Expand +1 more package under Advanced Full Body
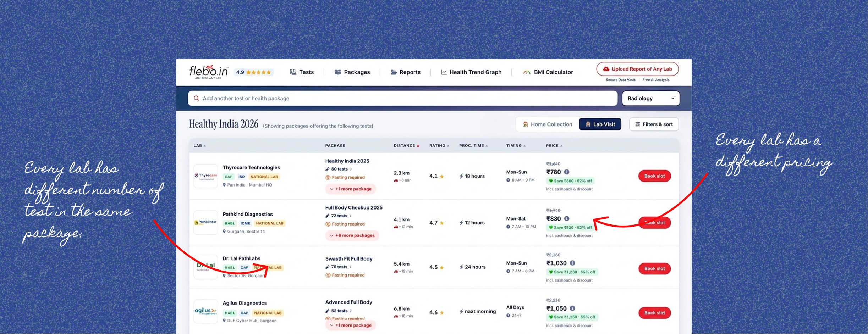868x334 pixels. pos(351,325)
